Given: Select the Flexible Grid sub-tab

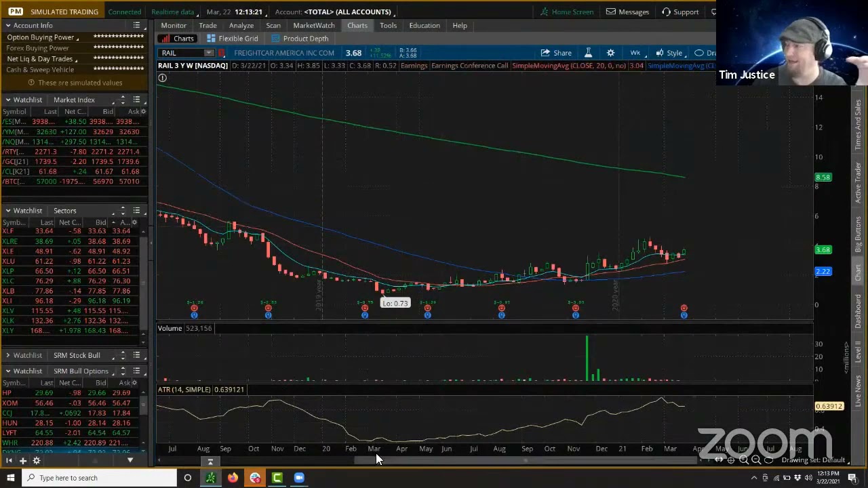Looking at the screenshot, I should pyautogui.click(x=232, y=39).
